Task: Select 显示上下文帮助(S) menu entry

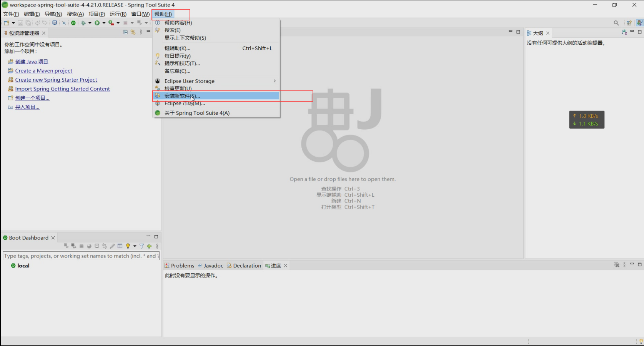Action: [x=216, y=38]
